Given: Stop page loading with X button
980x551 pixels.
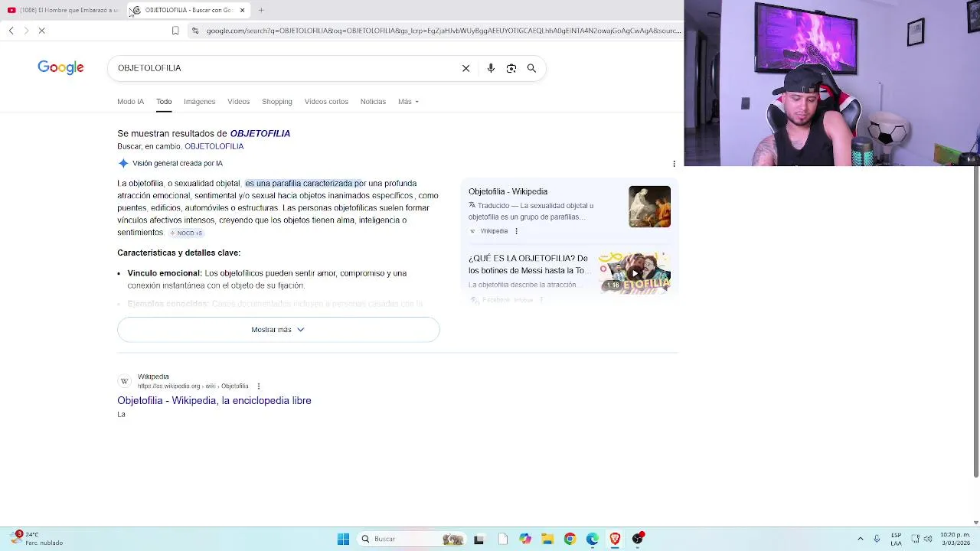Looking at the screenshot, I should pyautogui.click(x=42, y=31).
